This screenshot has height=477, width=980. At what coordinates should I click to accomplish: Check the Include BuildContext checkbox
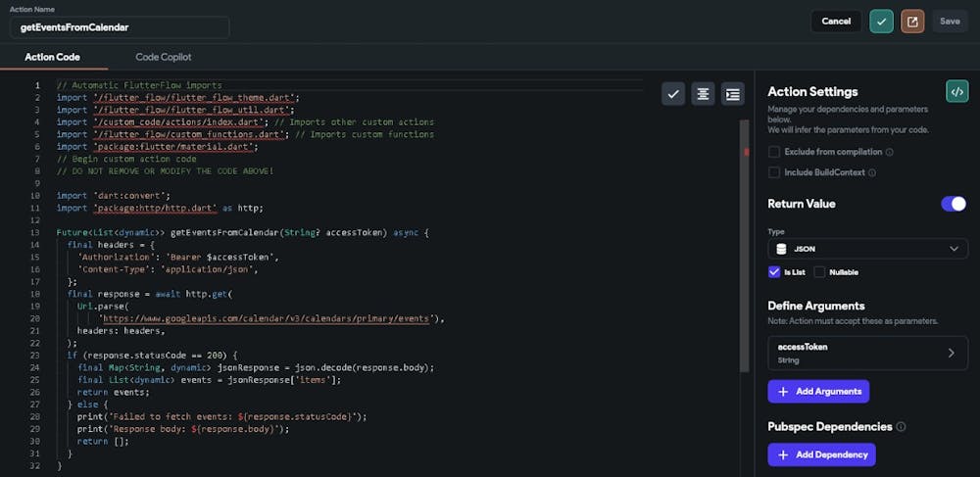[774, 172]
